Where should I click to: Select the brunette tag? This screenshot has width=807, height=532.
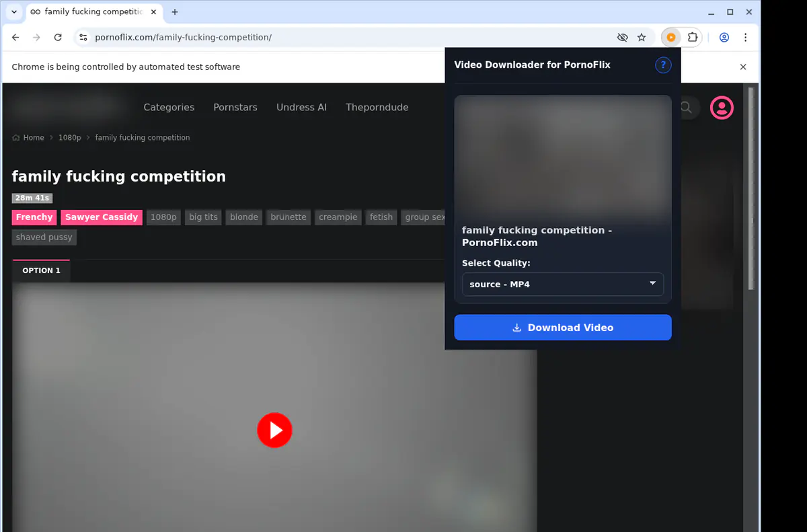[289, 217]
